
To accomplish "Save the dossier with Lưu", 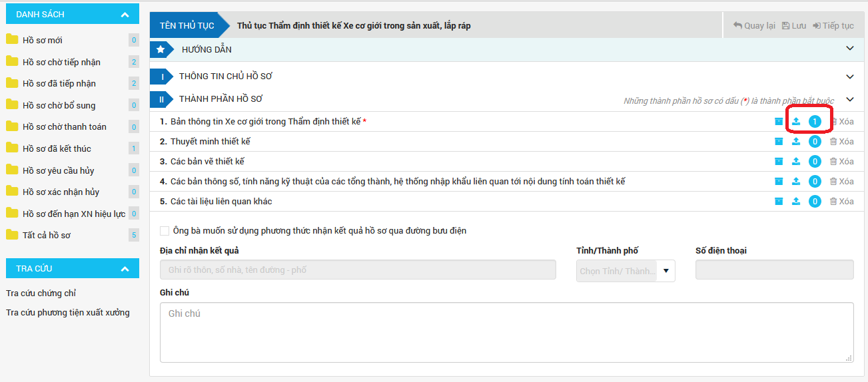I will (794, 26).
